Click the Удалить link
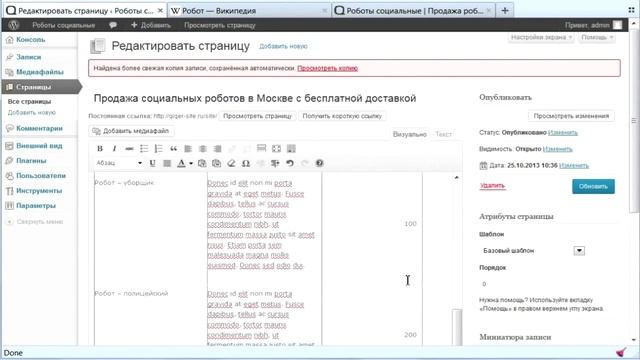640x360 pixels. (x=492, y=186)
